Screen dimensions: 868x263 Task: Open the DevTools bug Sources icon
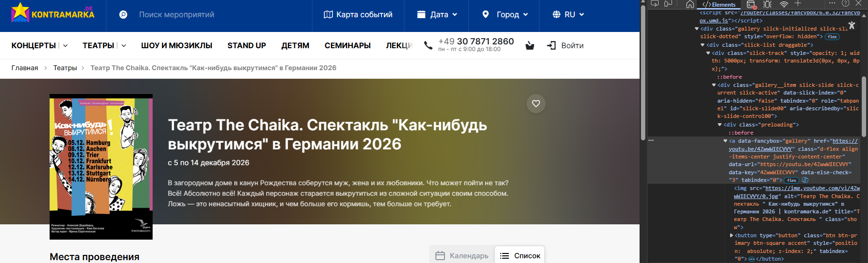coord(767,4)
